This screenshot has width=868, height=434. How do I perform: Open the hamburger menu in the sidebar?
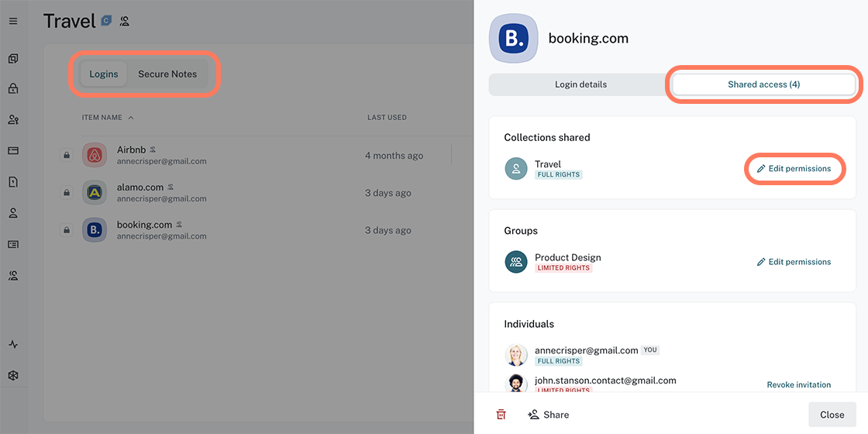(13, 21)
